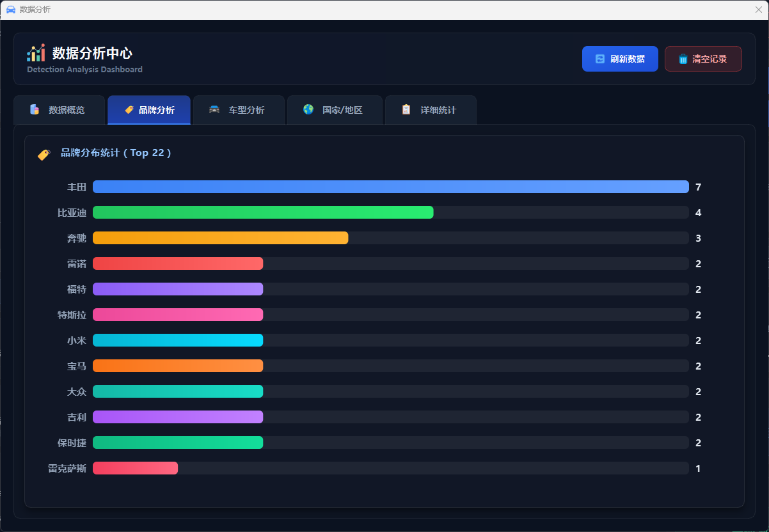Click the 吉利 brand label

coord(77,417)
